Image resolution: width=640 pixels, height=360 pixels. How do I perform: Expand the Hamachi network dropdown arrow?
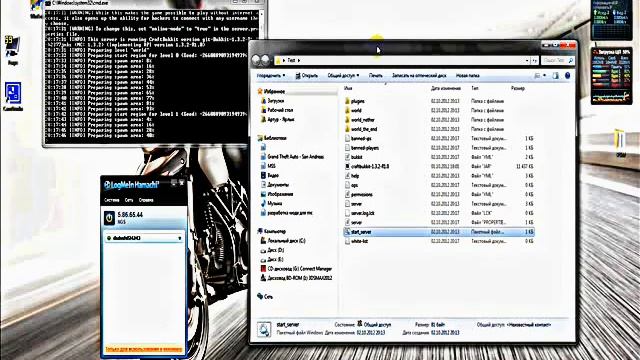[x=180, y=238]
